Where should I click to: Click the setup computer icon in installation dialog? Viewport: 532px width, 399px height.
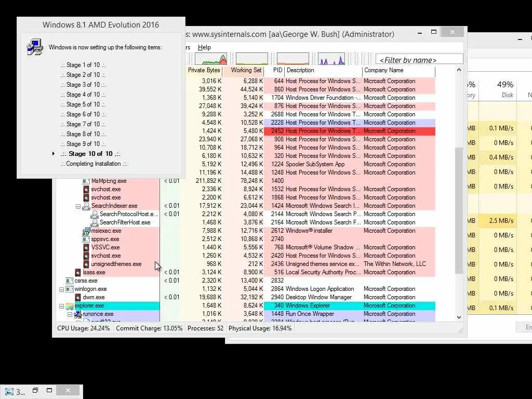tap(35, 47)
